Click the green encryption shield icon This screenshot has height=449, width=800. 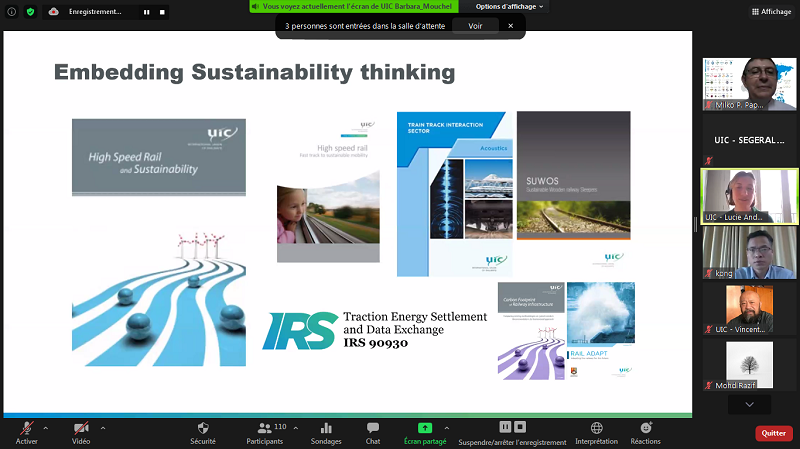(x=30, y=12)
